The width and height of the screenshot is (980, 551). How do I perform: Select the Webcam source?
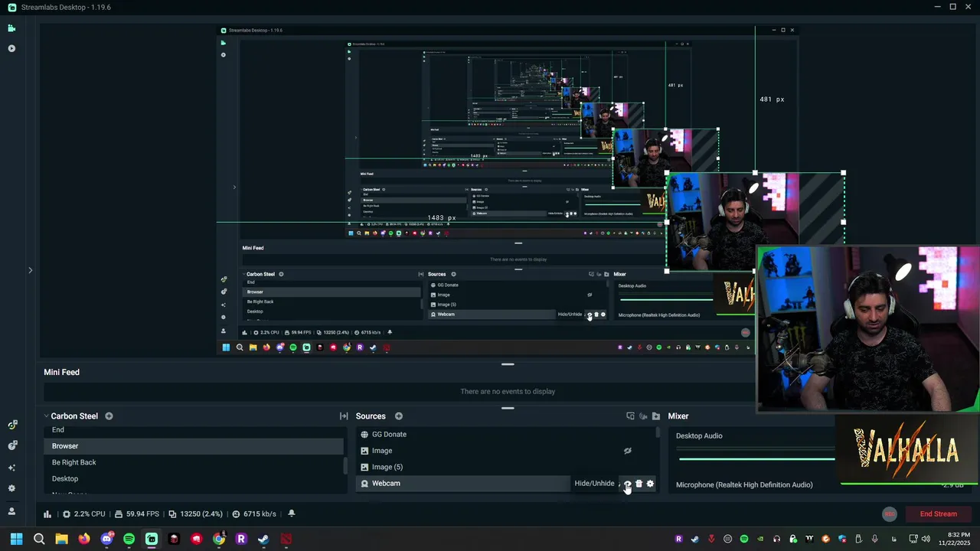[463, 484]
